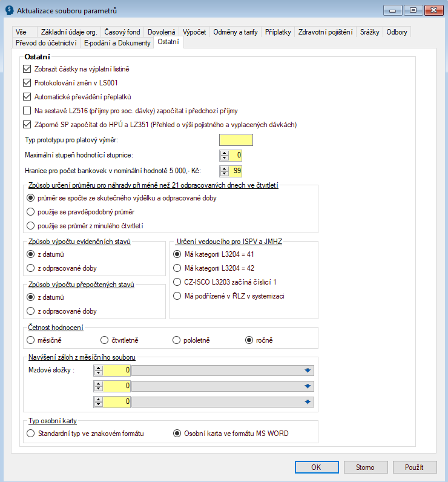Expand third Mzdové složky dropdown

point(308,401)
